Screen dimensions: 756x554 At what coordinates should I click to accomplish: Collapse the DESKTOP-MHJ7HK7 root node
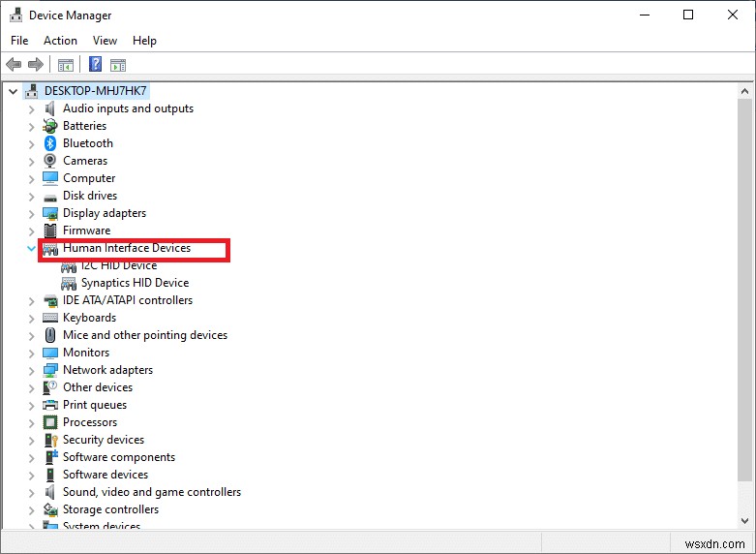[x=13, y=91]
